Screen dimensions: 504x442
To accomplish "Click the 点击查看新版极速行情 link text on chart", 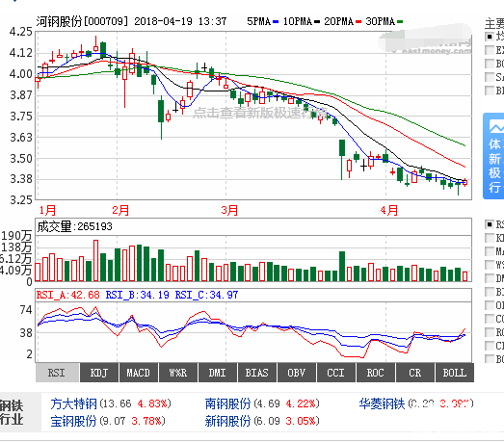I will tap(260, 113).
